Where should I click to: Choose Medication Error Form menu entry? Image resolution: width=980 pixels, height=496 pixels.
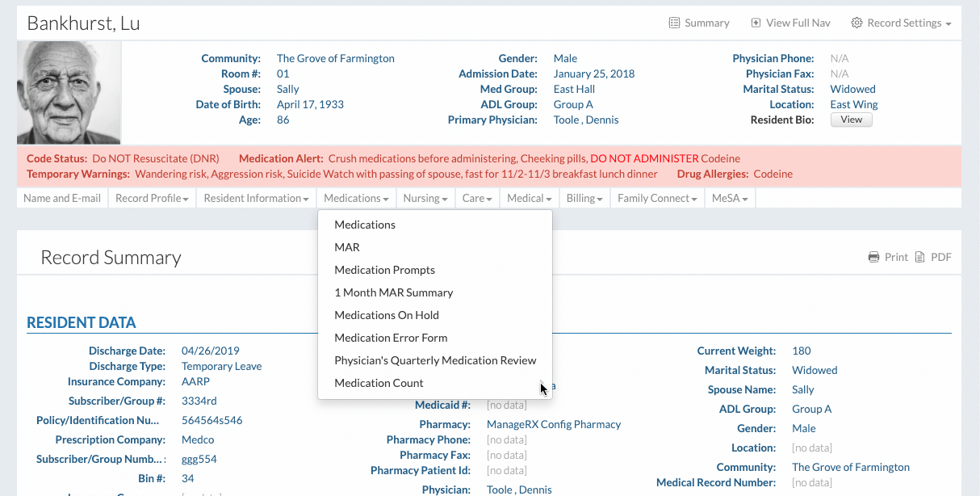391,338
